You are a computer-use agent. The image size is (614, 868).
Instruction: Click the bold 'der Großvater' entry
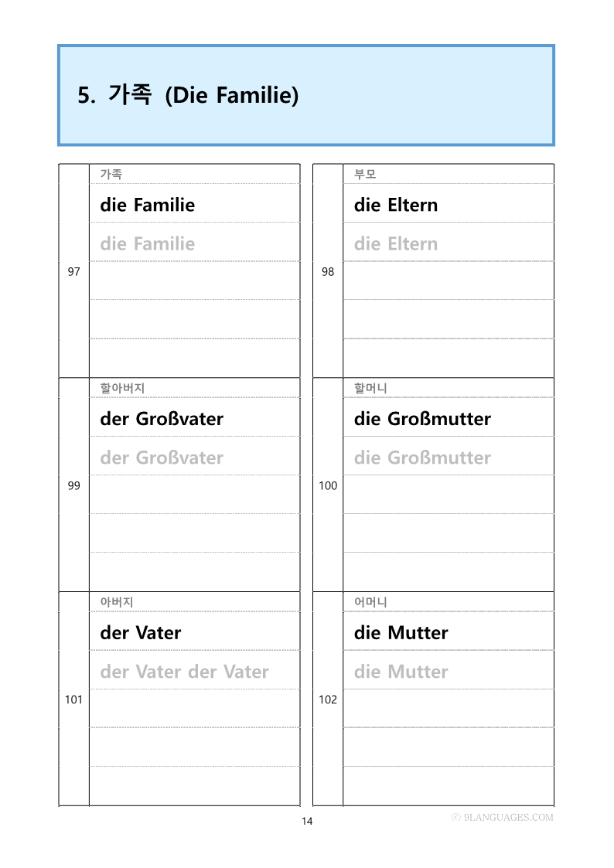[x=161, y=419]
